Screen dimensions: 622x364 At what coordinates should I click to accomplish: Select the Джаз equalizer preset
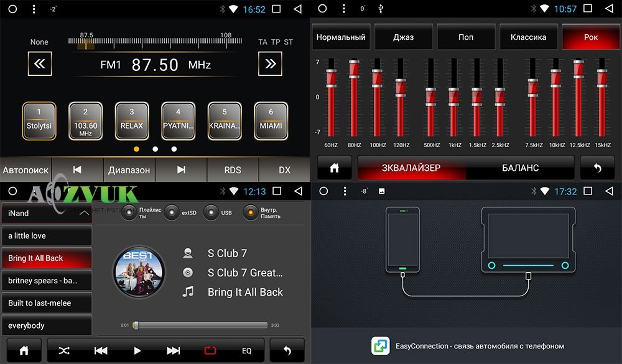404,37
